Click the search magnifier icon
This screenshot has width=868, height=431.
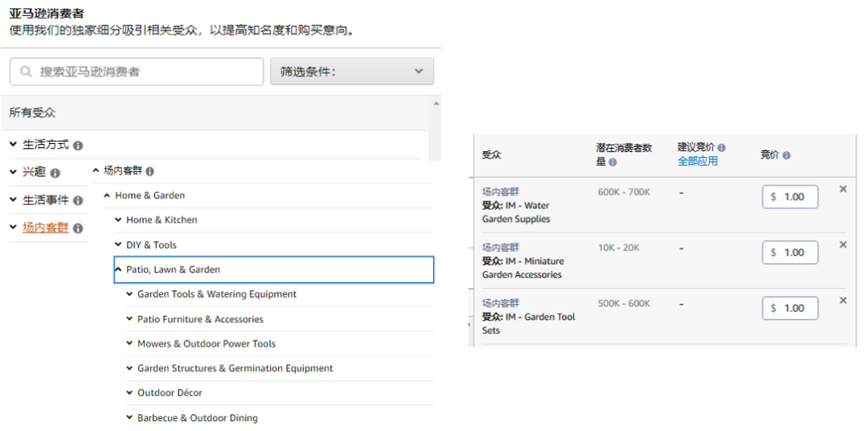(27, 72)
